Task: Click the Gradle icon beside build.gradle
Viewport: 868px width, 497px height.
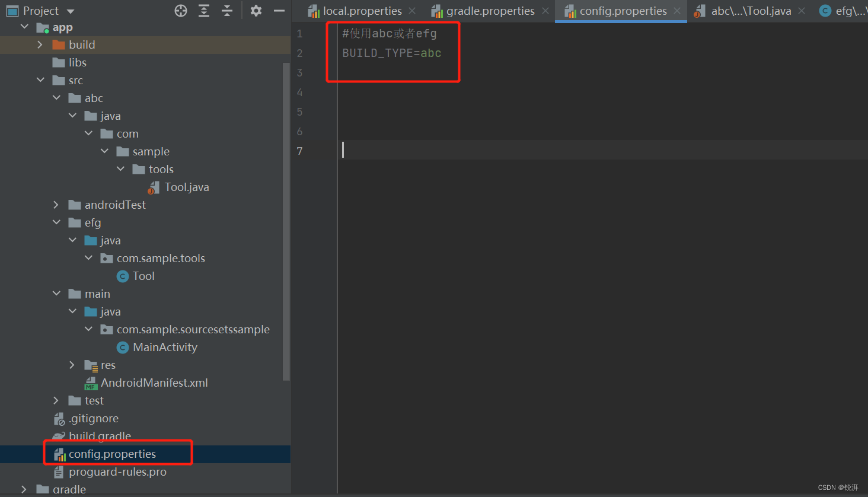Action: [59, 436]
